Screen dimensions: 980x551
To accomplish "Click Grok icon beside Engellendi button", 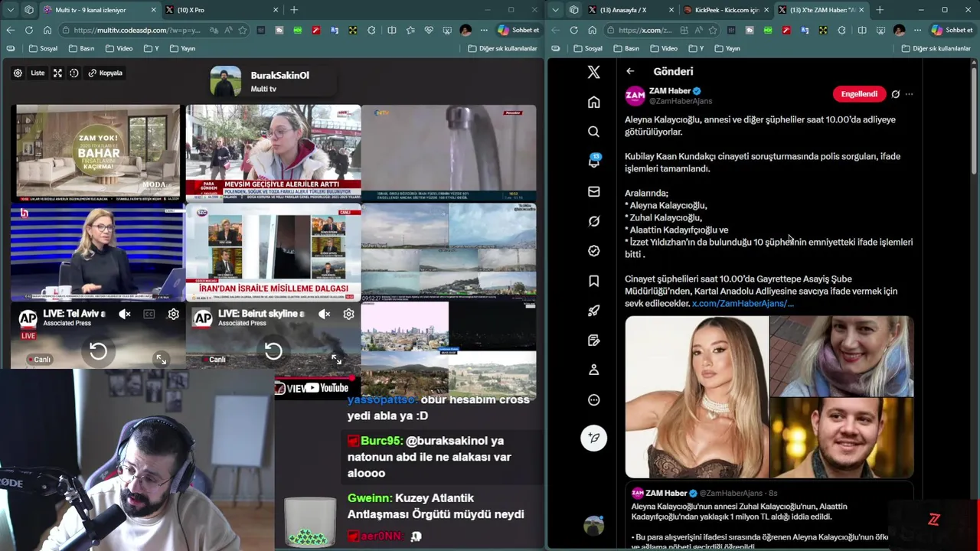I will (895, 94).
